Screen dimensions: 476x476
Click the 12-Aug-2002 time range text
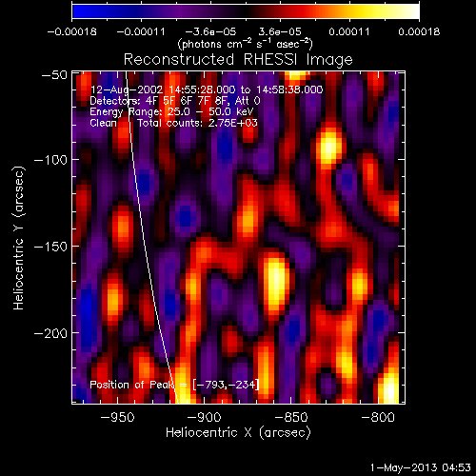(x=207, y=89)
